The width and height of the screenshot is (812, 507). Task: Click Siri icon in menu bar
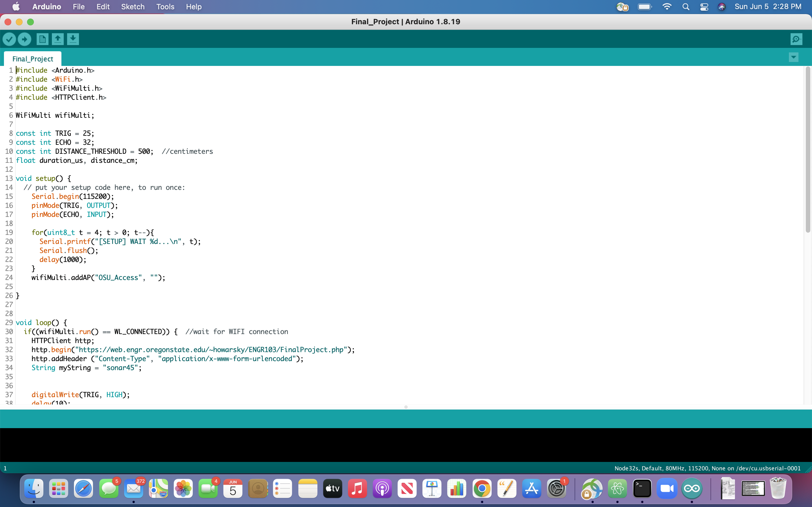coord(722,7)
